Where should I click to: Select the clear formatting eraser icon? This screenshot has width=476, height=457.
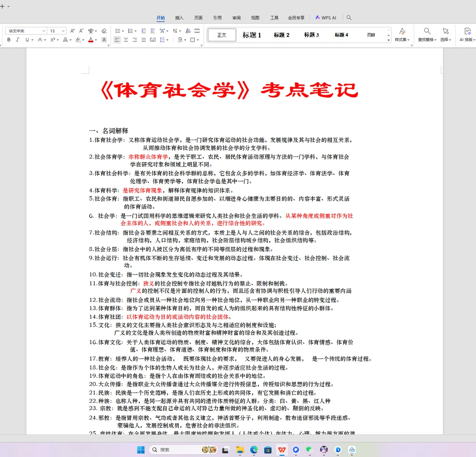pos(104,31)
